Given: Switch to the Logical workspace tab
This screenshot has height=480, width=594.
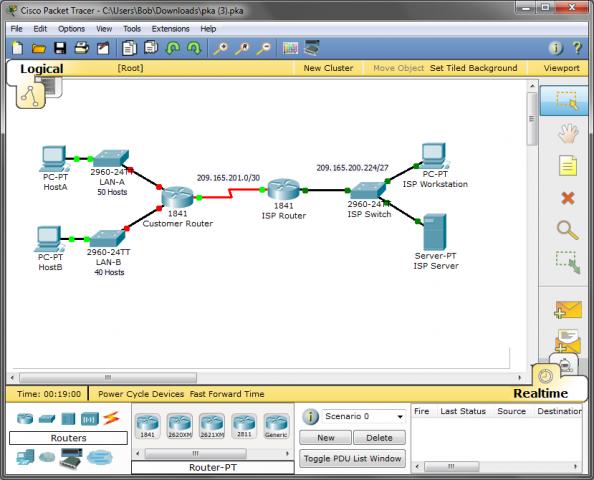Looking at the screenshot, I should (42, 69).
